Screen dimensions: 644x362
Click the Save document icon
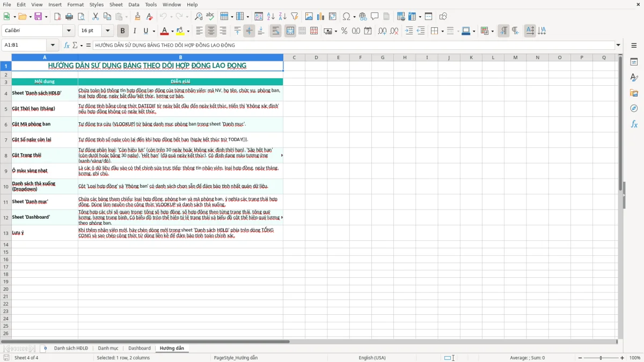coord(38,17)
